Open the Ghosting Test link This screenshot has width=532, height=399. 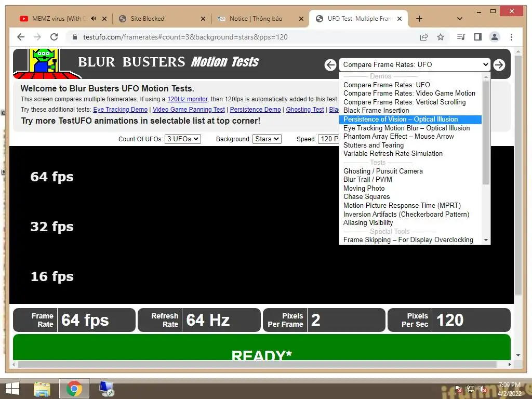tap(304, 110)
